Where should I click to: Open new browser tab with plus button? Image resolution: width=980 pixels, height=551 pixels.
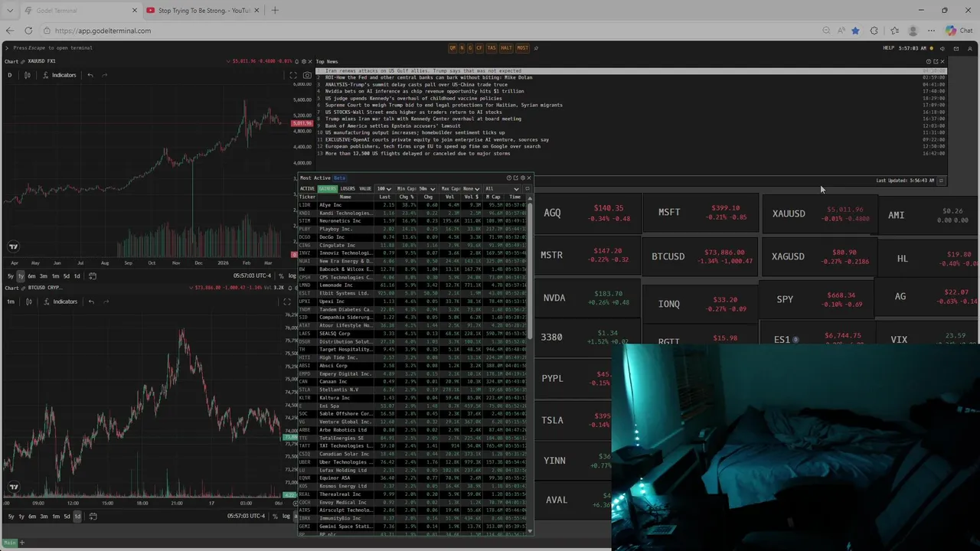(275, 10)
